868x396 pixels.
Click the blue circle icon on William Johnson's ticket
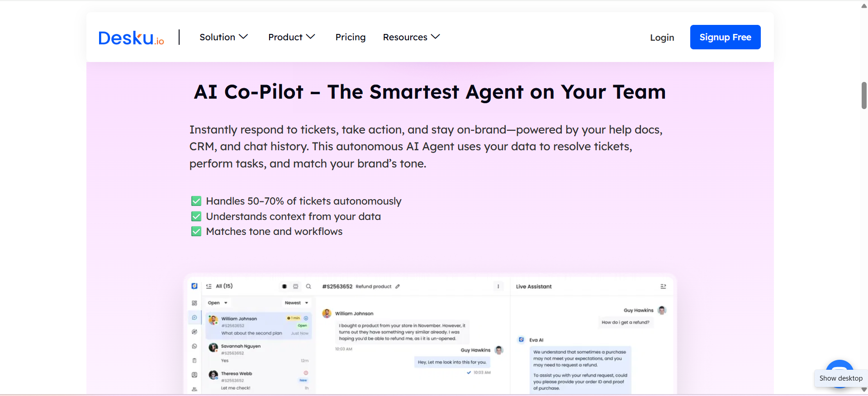click(306, 318)
